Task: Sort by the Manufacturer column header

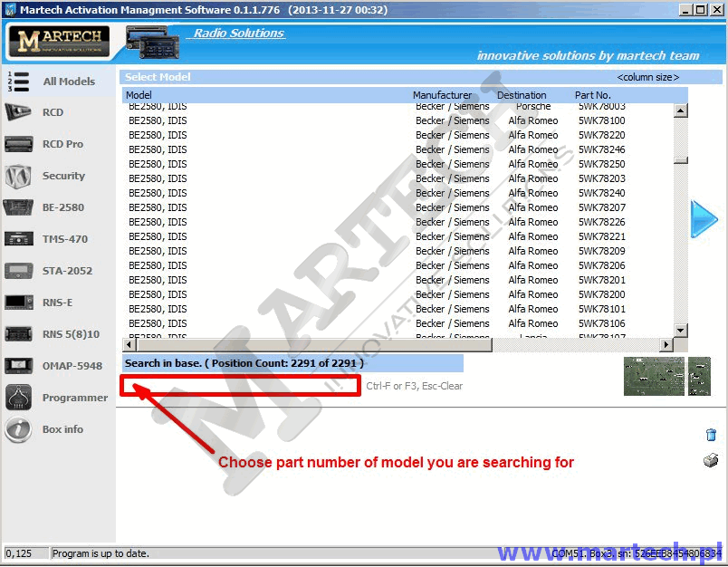Action: coord(442,95)
